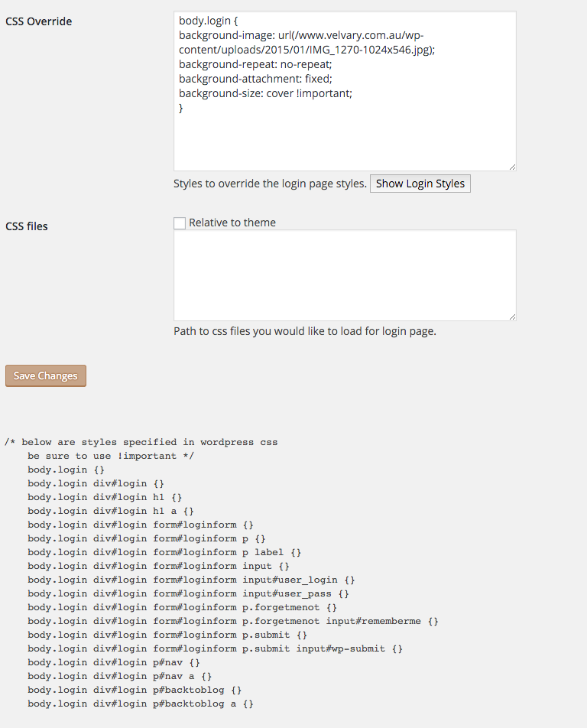
Task: Click the Show Login Styles button
Action: [x=420, y=184]
